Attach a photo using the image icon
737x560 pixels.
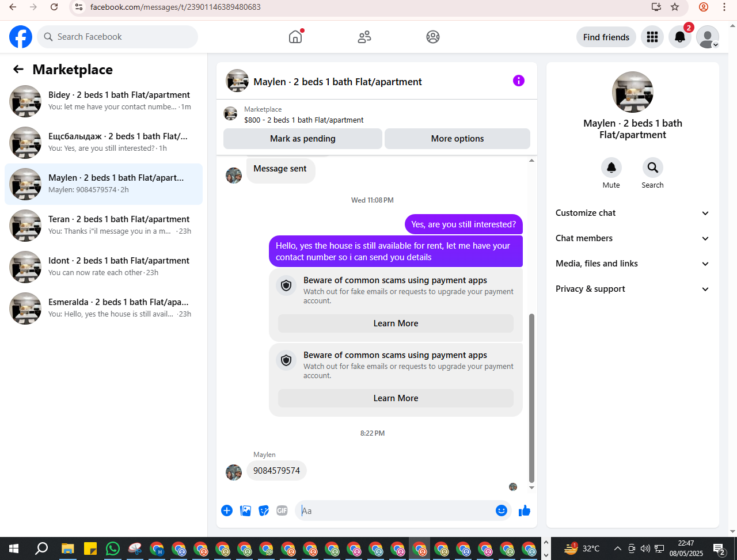coord(245,511)
